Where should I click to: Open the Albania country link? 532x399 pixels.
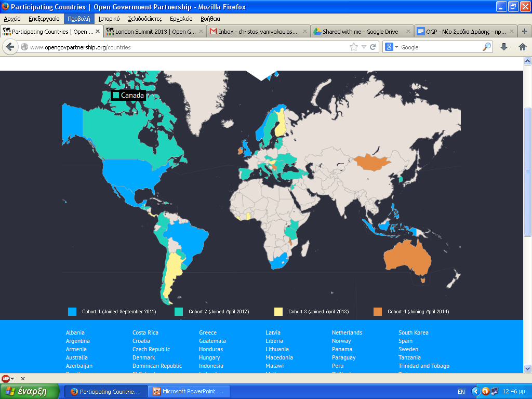(75, 332)
